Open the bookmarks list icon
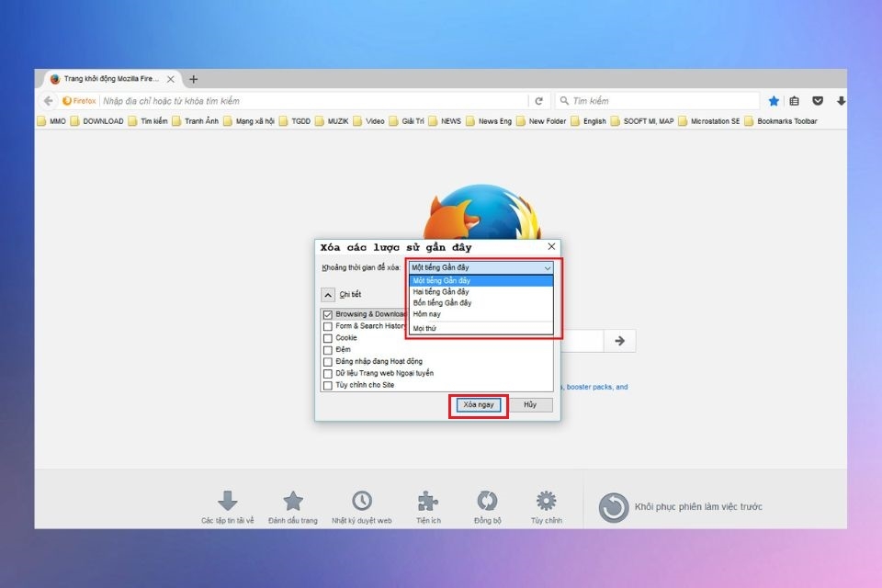Image resolution: width=882 pixels, height=588 pixels. [x=794, y=101]
